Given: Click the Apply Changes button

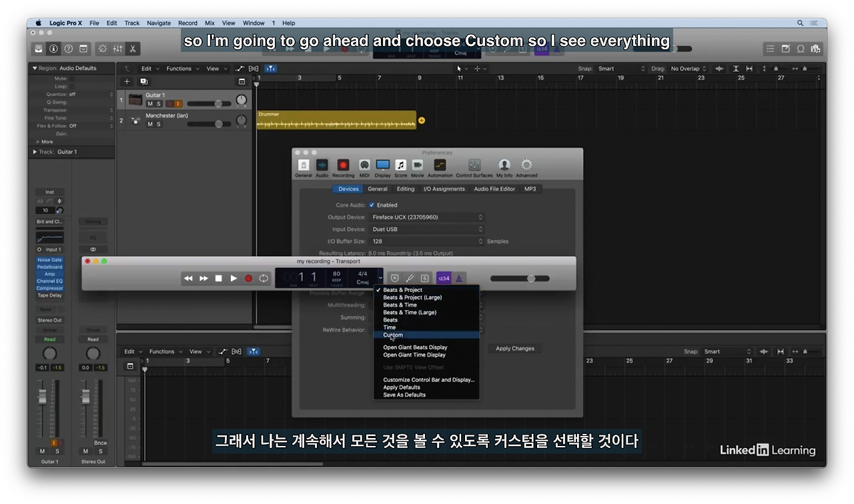Looking at the screenshot, I should point(515,349).
